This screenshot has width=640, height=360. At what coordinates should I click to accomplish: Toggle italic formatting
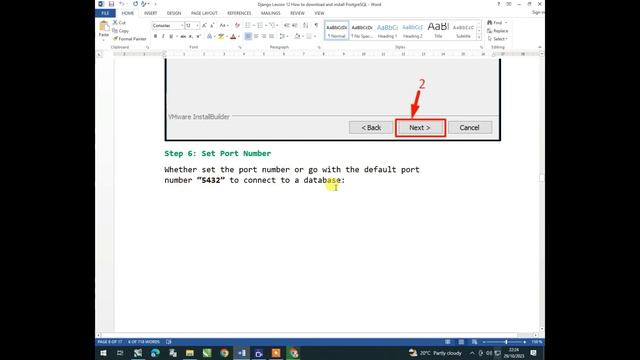pyautogui.click(x=163, y=36)
